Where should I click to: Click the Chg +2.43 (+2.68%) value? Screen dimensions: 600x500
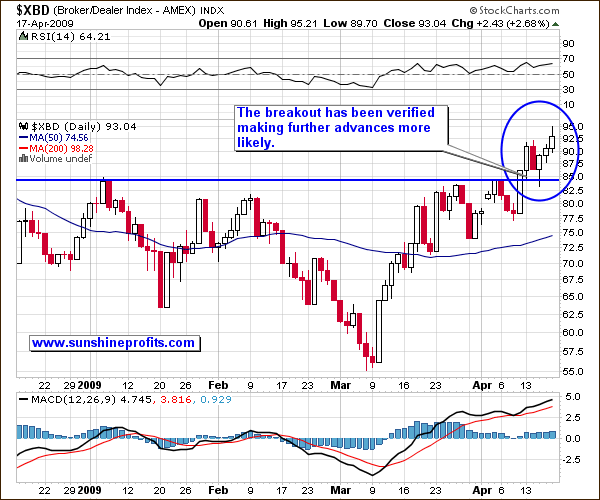501,23
